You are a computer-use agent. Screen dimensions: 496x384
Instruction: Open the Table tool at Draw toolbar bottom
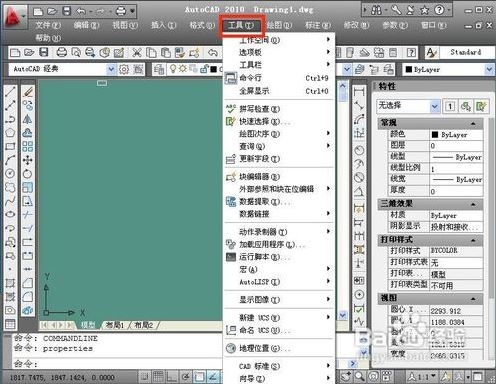[x=10, y=324]
